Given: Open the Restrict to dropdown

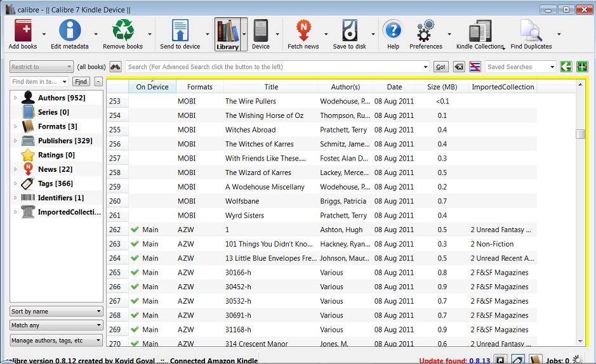Looking at the screenshot, I should pos(41,67).
